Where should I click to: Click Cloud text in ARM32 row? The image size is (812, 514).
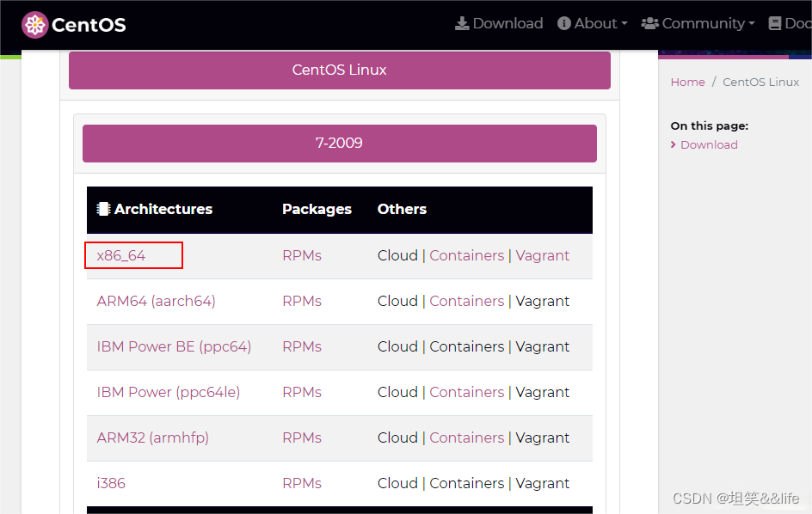click(x=397, y=438)
